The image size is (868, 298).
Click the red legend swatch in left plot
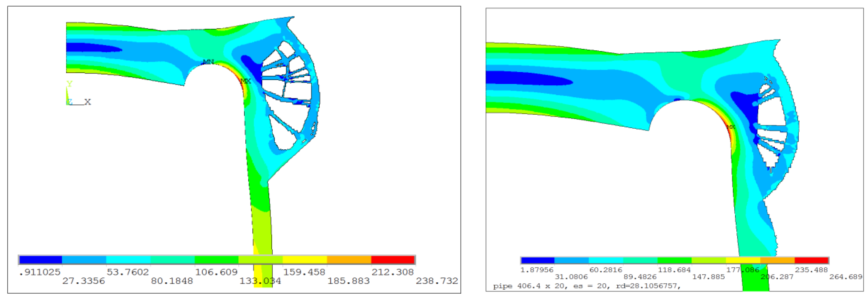392,260
